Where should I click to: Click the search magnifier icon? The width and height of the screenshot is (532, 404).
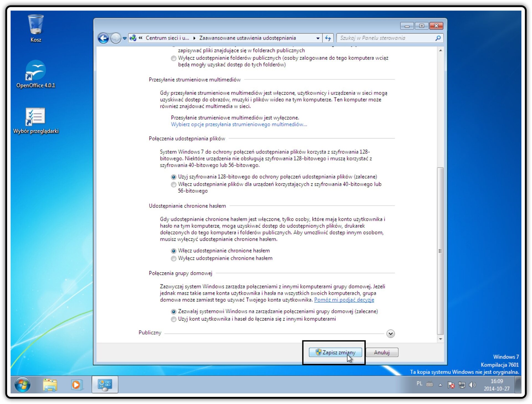tap(438, 38)
